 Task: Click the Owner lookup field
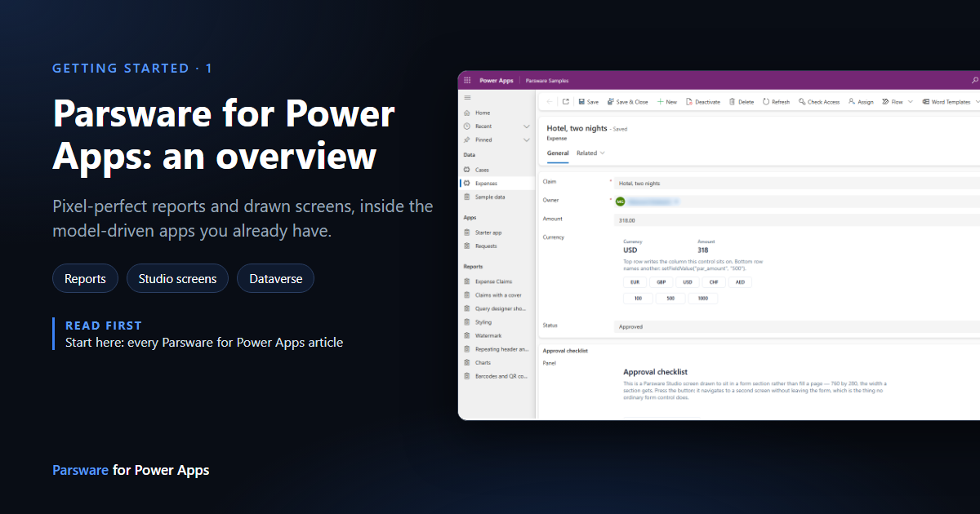coord(796,201)
